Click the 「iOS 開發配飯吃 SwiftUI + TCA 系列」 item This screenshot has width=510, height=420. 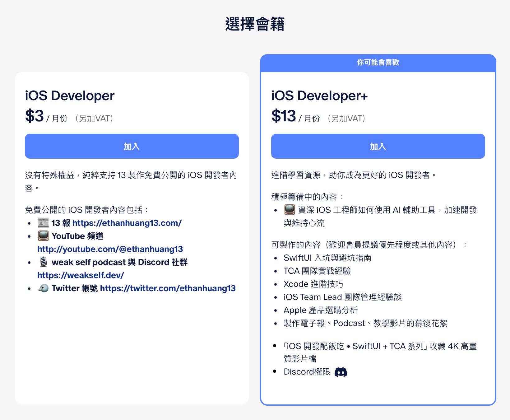pyautogui.click(x=380, y=352)
